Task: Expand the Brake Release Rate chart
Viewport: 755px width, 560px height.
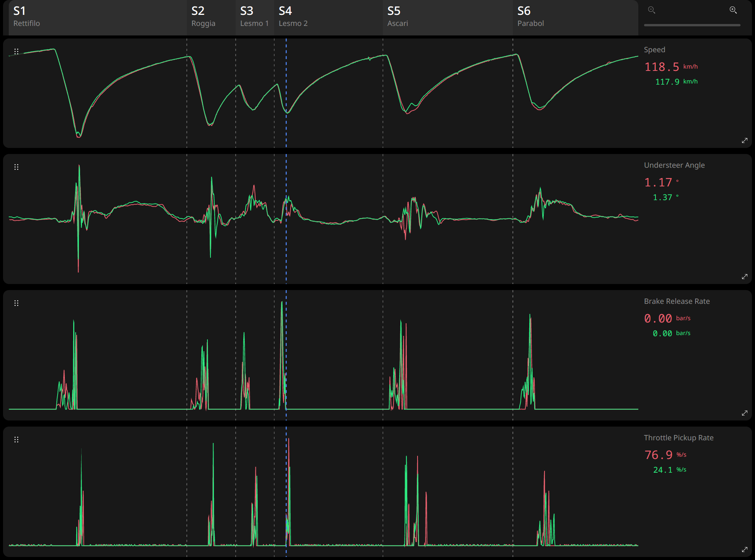Action: (744, 413)
